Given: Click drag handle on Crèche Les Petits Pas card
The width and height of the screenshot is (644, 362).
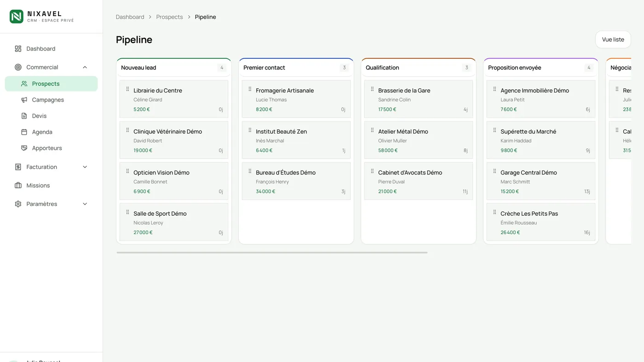Looking at the screenshot, I should point(494,212).
